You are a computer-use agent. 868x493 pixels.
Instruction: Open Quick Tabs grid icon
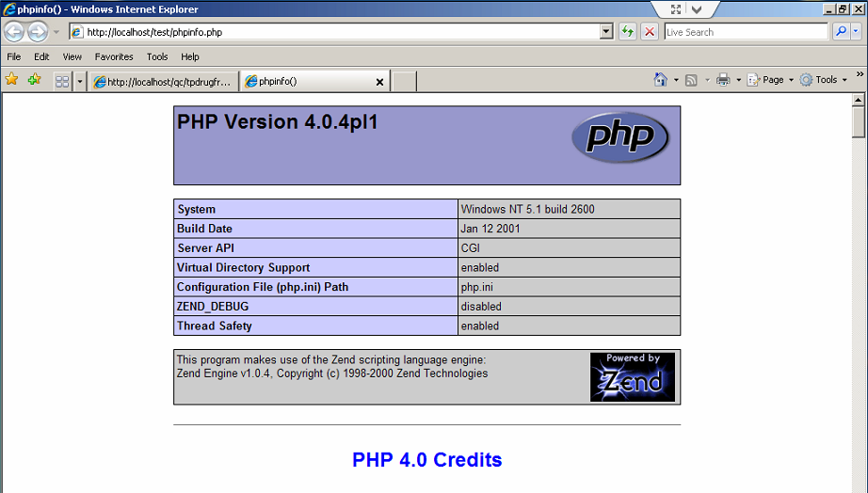(62, 82)
